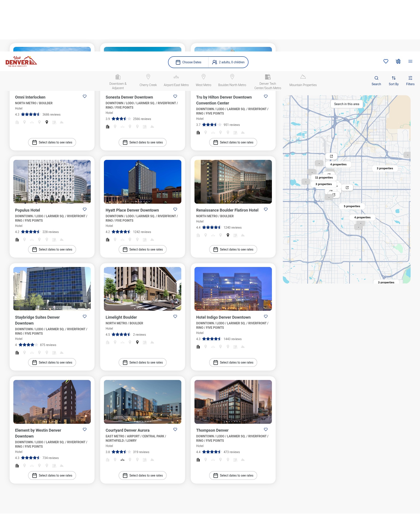Favorite Omni Interlocken with heart
This screenshot has width=420, height=514.
coord(85,96)
